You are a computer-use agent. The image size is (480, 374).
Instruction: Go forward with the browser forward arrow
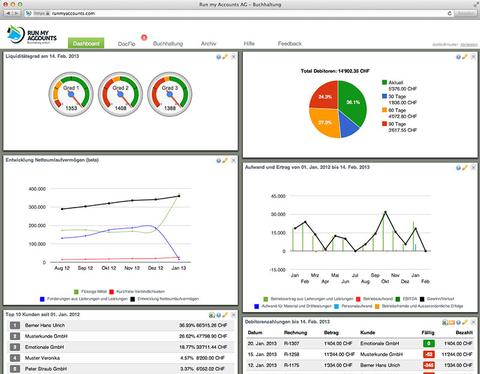16,13
